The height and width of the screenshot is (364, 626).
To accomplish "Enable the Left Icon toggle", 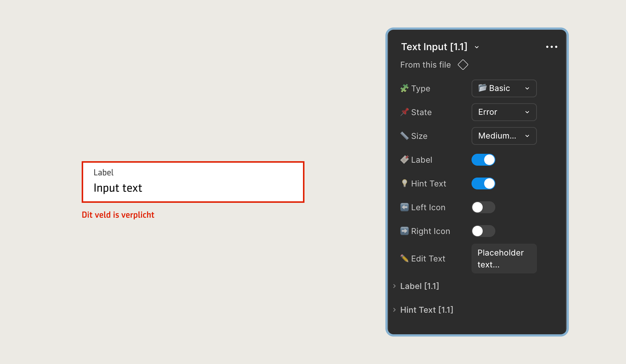I will 483,207.
